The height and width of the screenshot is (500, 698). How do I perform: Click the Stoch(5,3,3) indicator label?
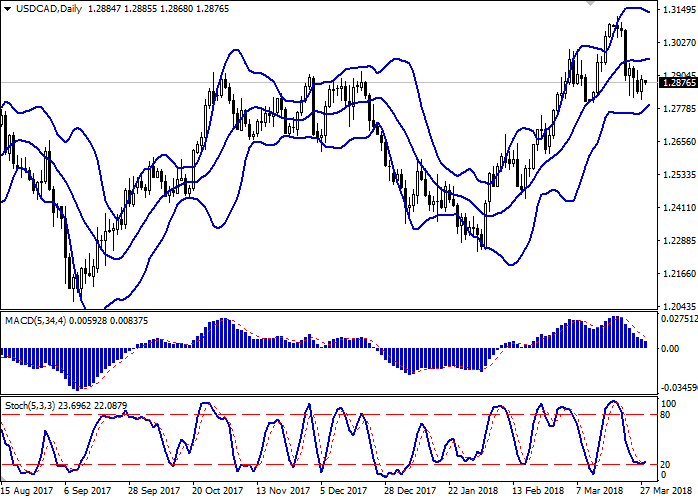click(30, 406)
